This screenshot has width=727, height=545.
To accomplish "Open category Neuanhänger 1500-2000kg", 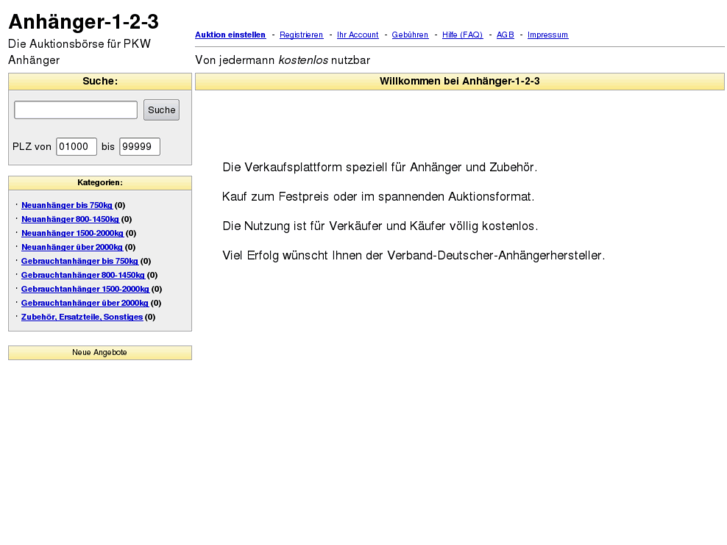I will (72, 233).
